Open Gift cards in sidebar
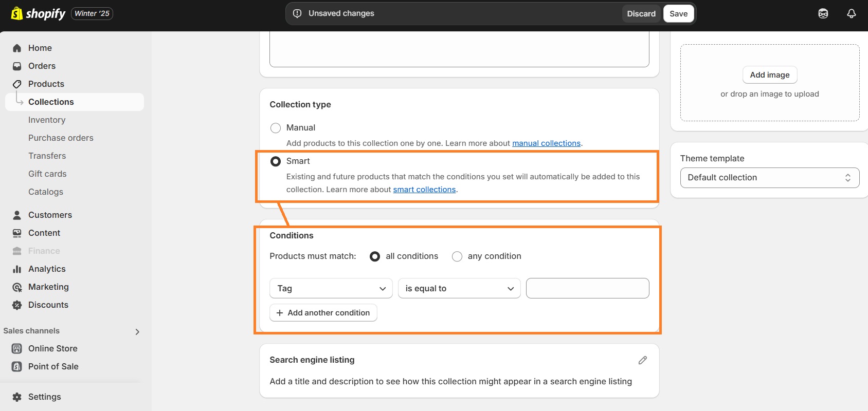This screenshot has width=868, height=411. coord(47,174)
